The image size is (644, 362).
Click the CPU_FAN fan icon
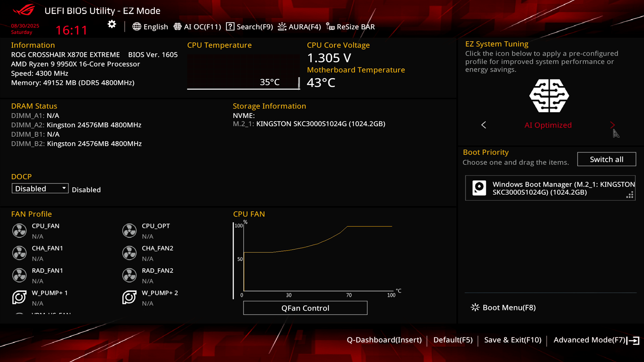(19, 231)
